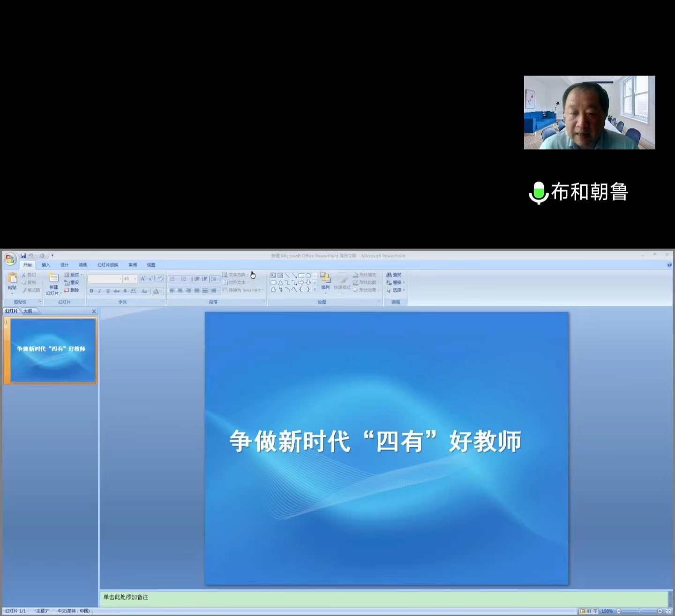
Task: Switch to the Insert (插入) ribbon tab
Action: tap(45, 265)
